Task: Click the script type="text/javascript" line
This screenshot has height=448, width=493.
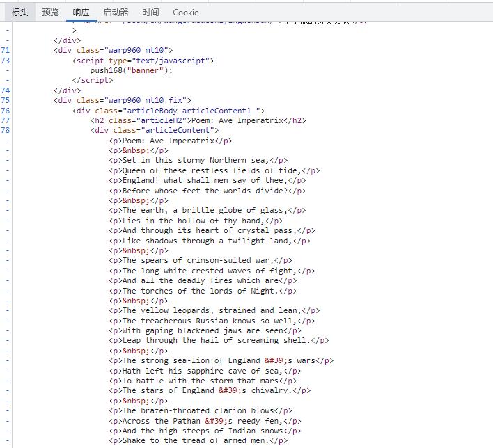Action: 143,61
